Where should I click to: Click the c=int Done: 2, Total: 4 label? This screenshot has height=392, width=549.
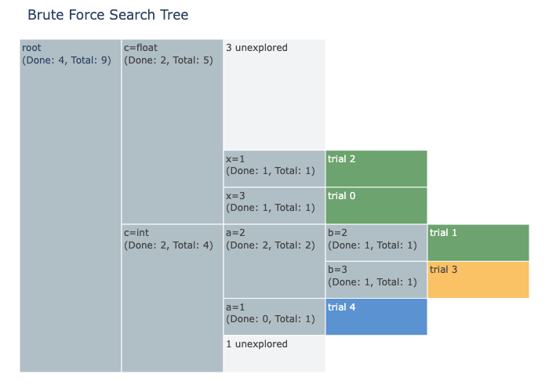(x=169, y=245)
